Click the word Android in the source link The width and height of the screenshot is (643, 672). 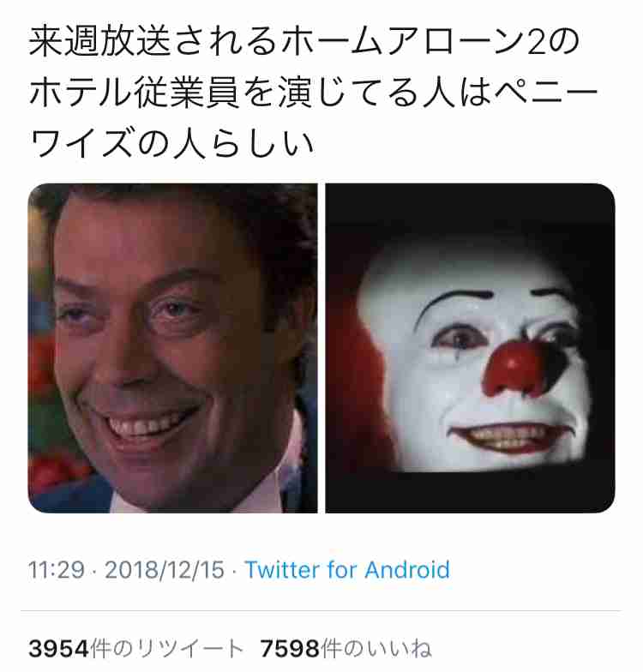(x=407, y=570)
